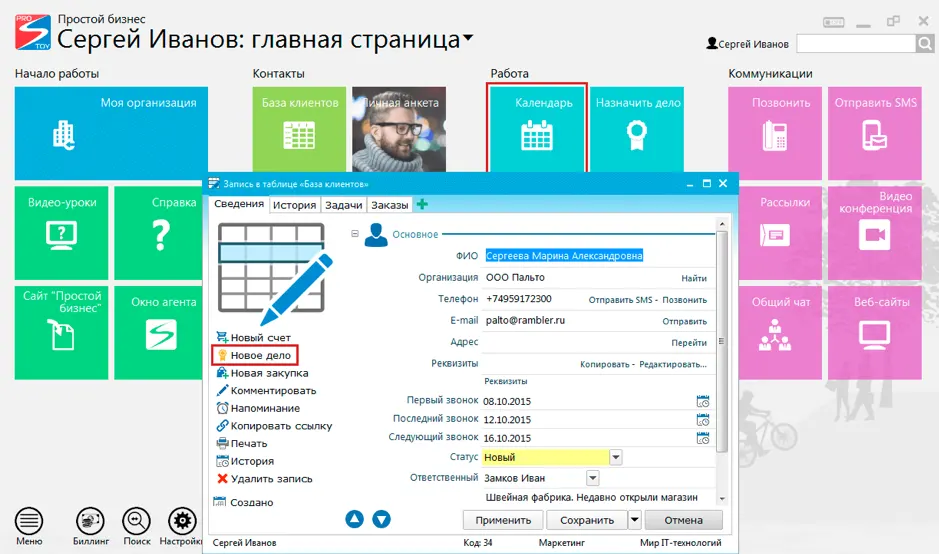This screenshot has width=939, height=554.
Task: Click Редактировать... next to Реквизиты
Action: (673, 364)
